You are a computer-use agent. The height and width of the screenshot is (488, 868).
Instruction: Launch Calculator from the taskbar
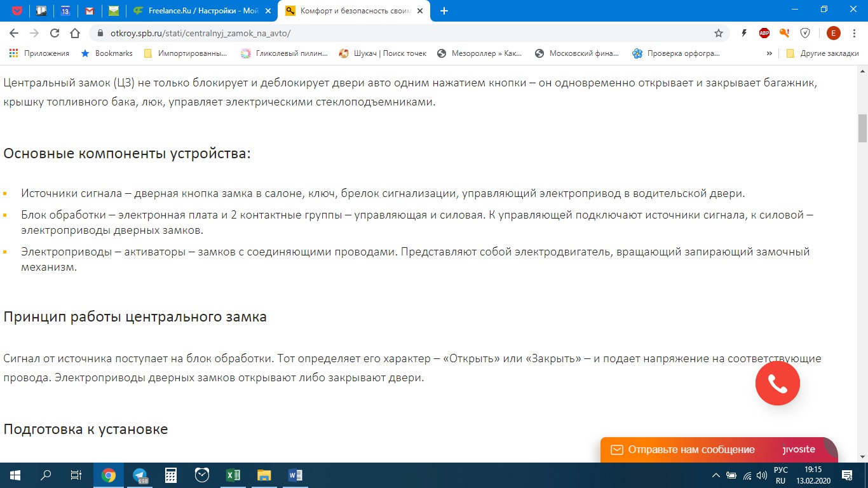171,475
